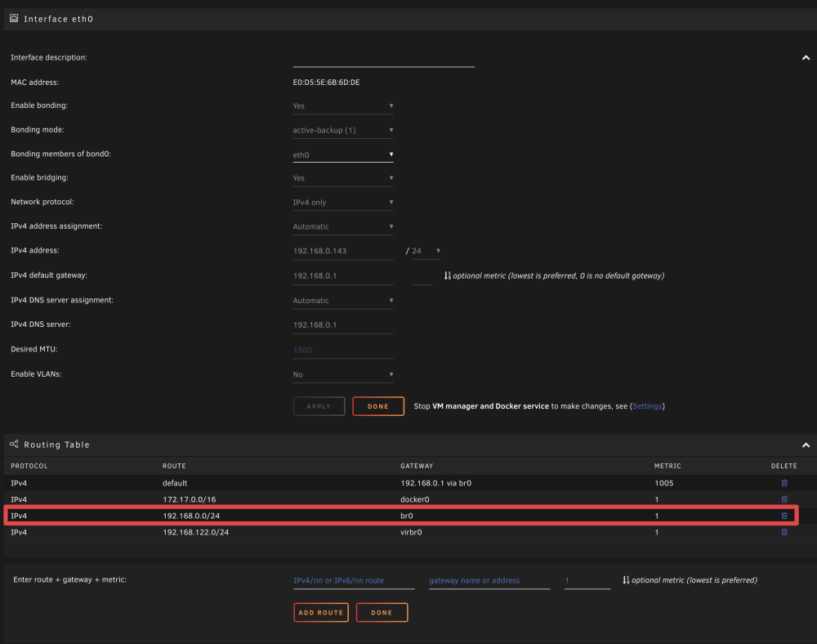The width and height of the screenshot is (817, 644).
Task: Click the Desired MTU field
Action: pos(343,350)
